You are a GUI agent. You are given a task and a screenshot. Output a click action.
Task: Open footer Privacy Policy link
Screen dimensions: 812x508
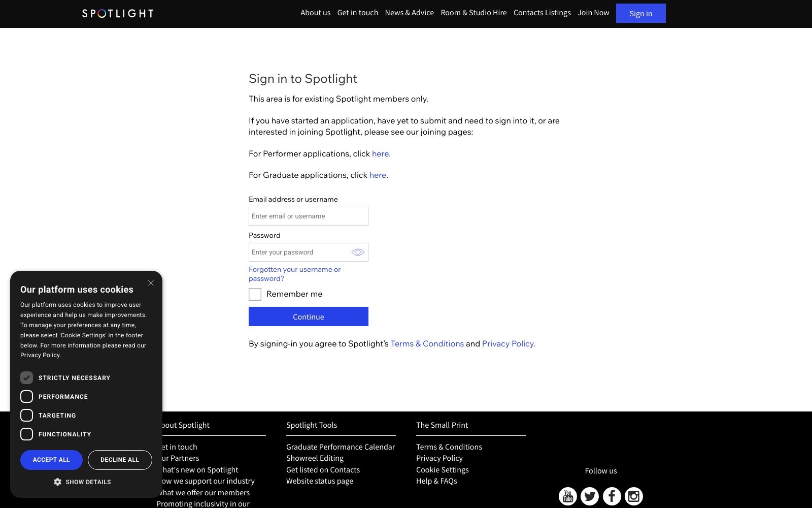click(x=439, y=458)
